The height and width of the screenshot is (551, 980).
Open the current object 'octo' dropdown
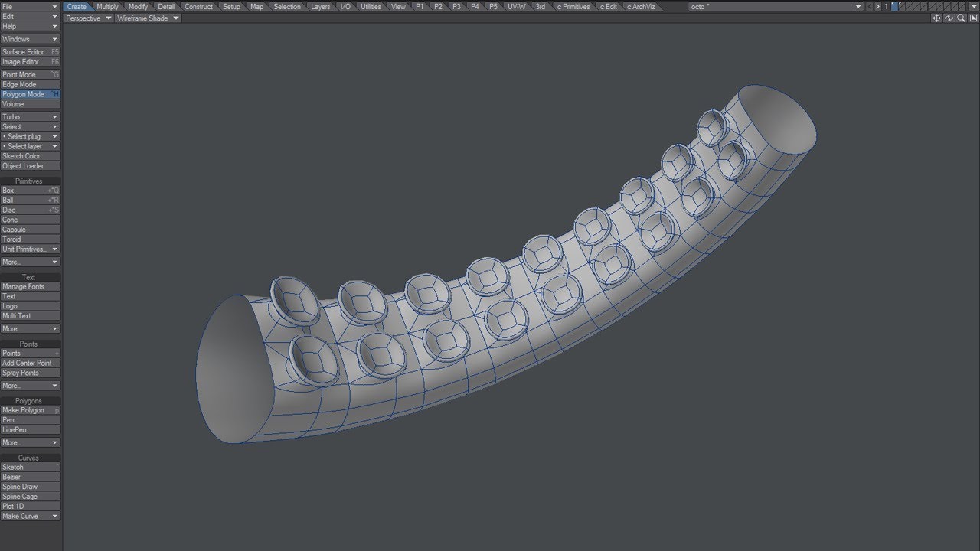click(x=776, y=7)
